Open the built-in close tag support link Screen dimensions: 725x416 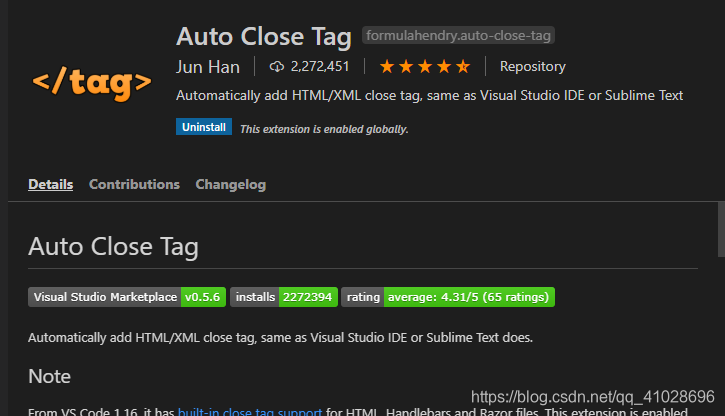point(250,411)
